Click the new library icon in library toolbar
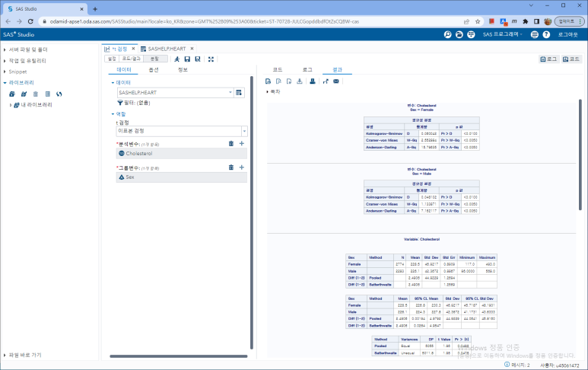588x370 pixels. (x=12, y=94)
